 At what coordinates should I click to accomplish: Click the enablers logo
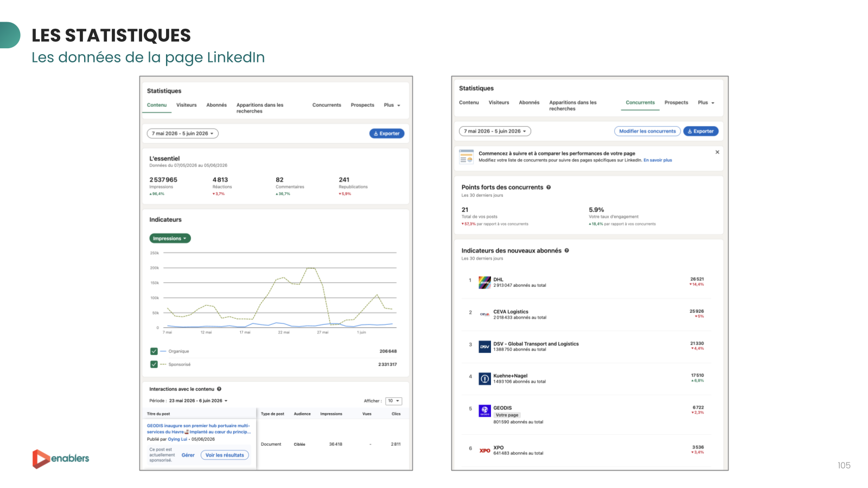pos(60,459)
